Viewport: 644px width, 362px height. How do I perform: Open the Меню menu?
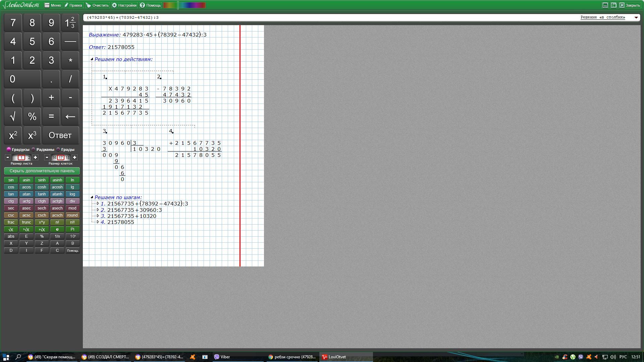[53, 5]
